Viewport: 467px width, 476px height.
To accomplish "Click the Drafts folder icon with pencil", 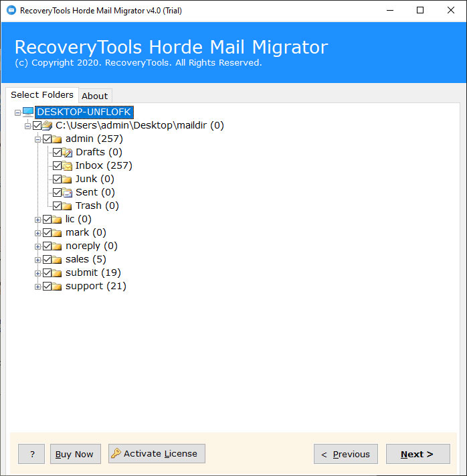I will (67, 153).
